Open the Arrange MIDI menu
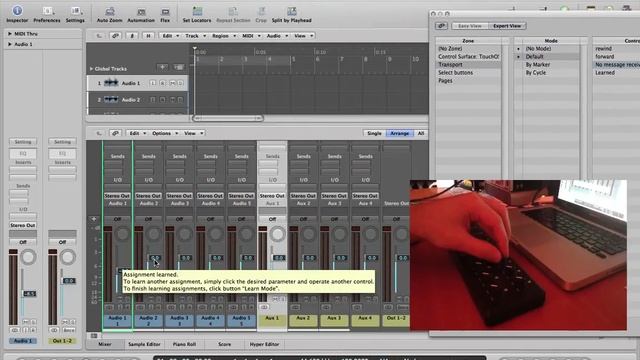 [251, 36]
